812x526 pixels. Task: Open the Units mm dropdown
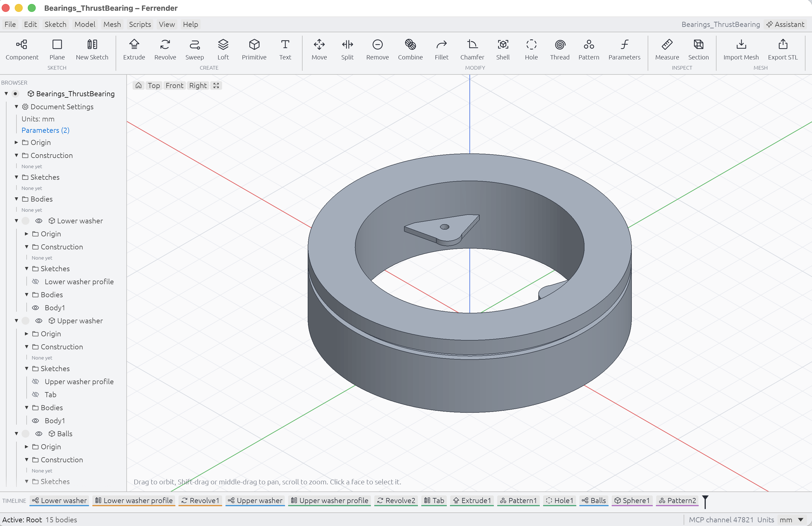[x=792, y=519]
